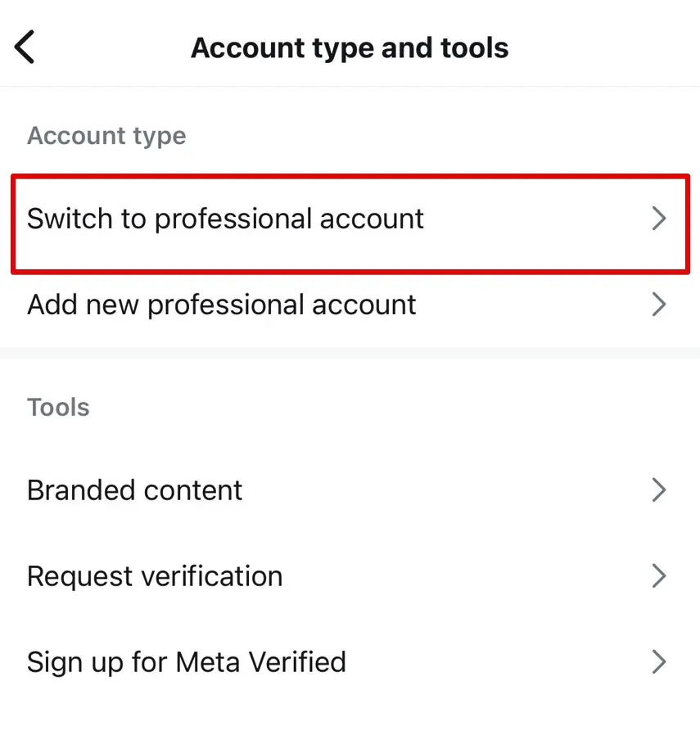Tap the back arrow icon
Image resolution: width=700 pixels, height=740 pixels.
pos(24,47)
